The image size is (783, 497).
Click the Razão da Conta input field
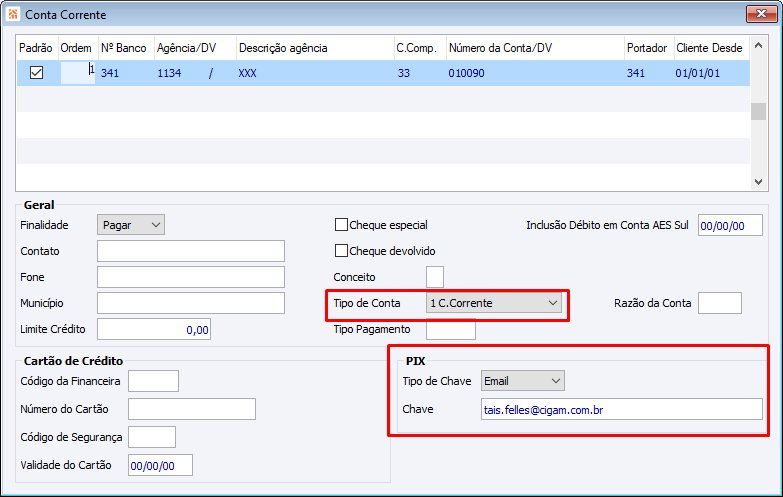(720, 303)
